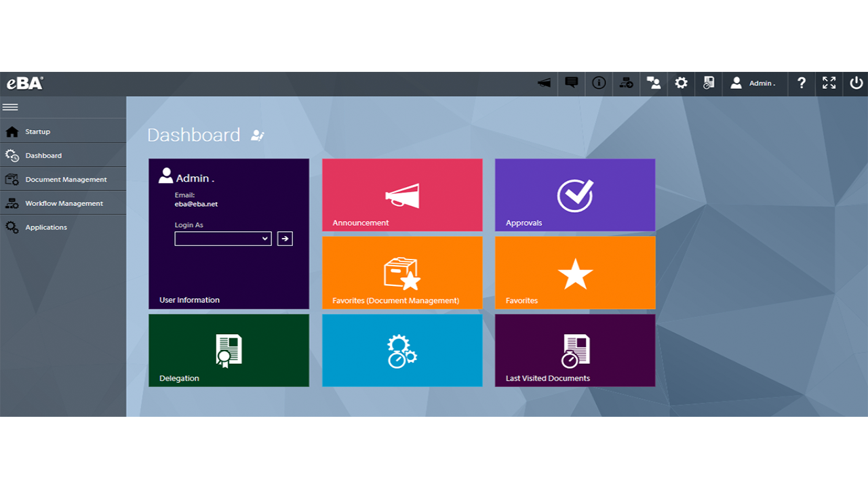Click the document clock icon in header
Viewport: 868px width, 488px height.
coord(709,83)
